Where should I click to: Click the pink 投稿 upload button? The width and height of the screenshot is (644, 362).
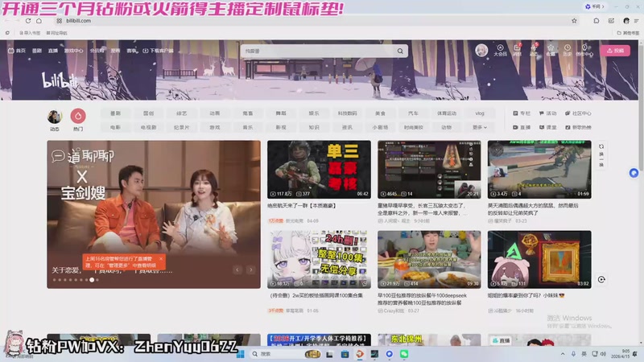[615, 51]
